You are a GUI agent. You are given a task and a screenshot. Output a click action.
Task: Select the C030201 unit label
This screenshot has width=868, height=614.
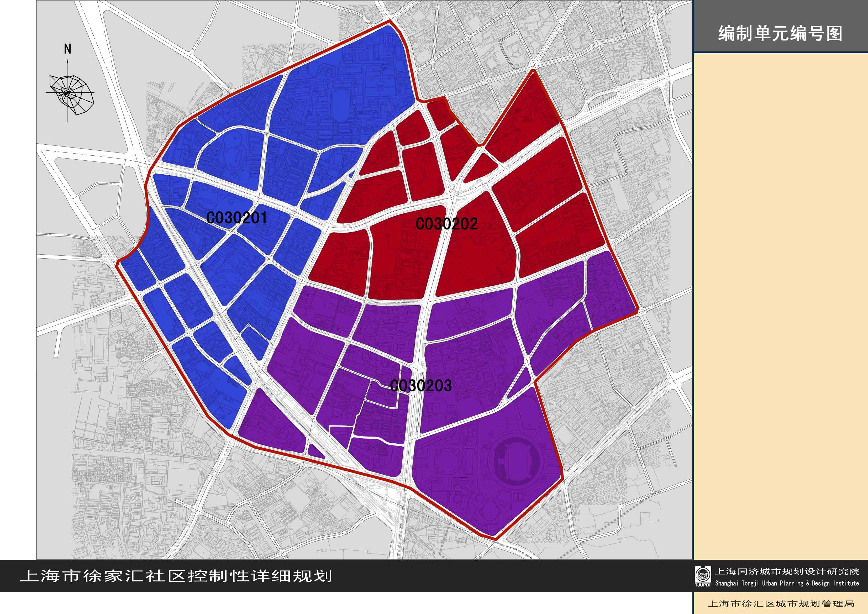coord(237,218)
